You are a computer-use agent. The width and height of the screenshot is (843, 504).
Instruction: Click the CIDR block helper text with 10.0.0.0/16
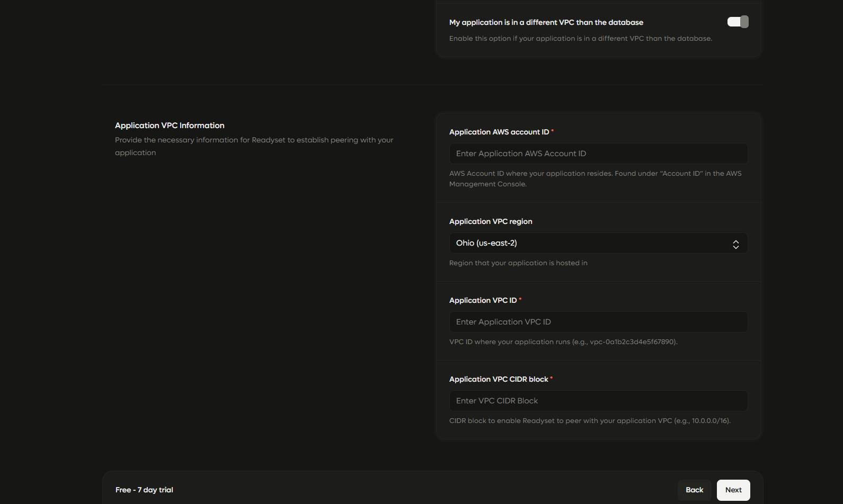[x=590, y=421]
